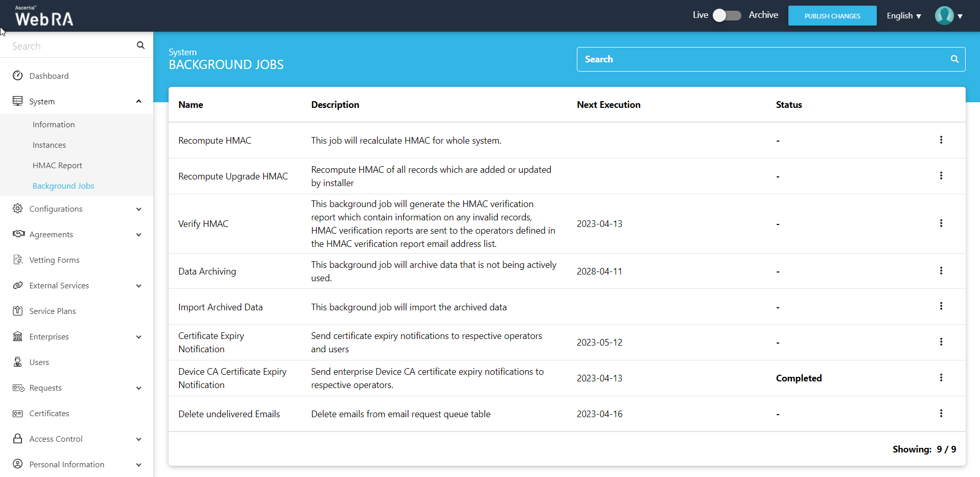Open the HMAC Report submenu item
Viewport: 980px width, 477px height.
[57, 166]
